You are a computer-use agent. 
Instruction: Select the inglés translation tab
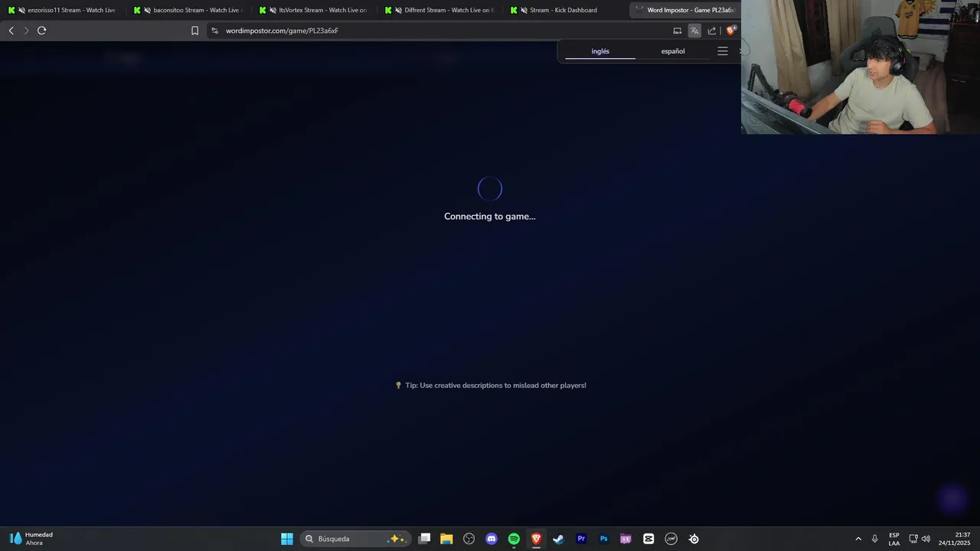[x=600, y=51]
